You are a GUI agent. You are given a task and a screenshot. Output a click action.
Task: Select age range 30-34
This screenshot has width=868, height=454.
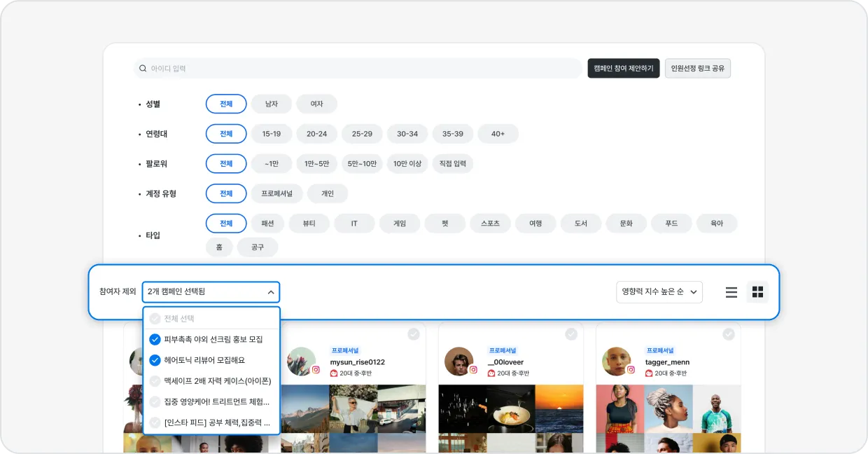click(407, 134)
